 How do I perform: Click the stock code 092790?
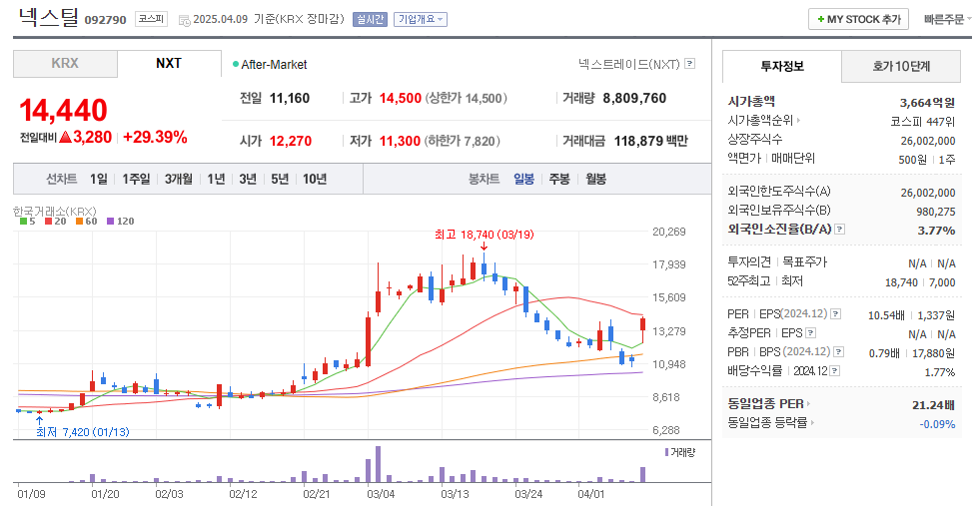(105, 20)
